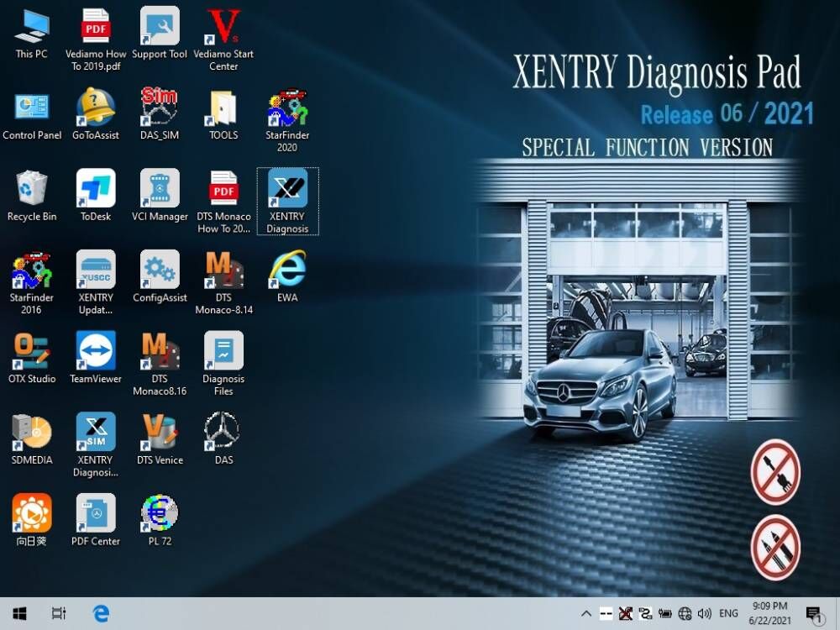The width and height of the screenshot is (840, 630).
Task: Open the OTX Studio shortcut
Action: 32,359
